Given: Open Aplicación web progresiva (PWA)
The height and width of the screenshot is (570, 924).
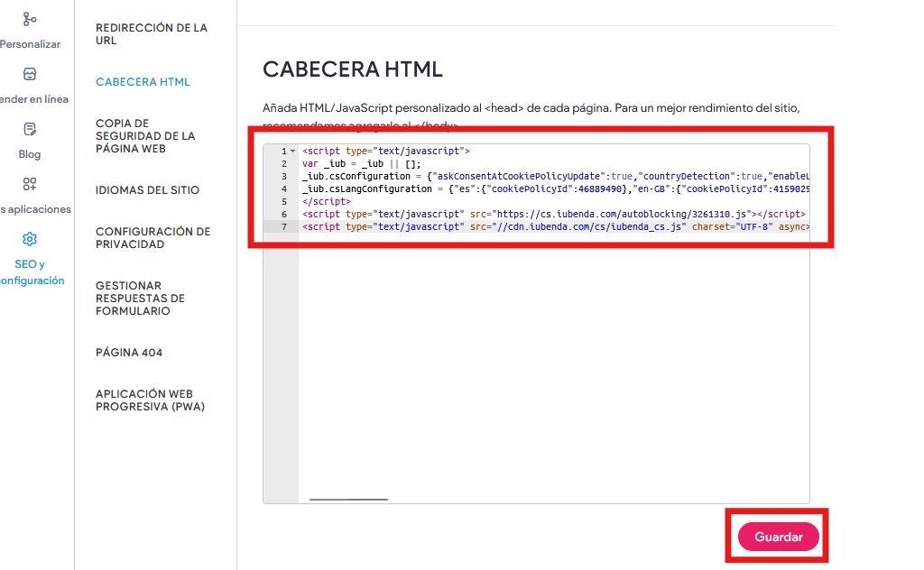Looking at the screenshot, I should (x=151, y=400).
